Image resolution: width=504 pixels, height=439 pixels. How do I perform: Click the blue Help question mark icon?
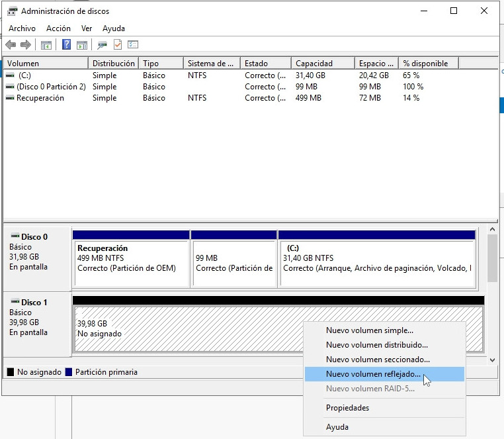tap(67, 45)
